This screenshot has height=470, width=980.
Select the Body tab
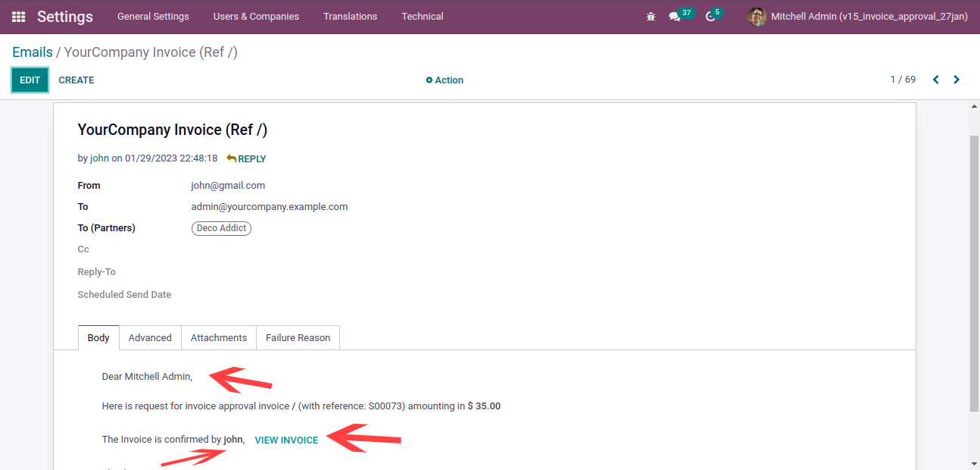pos(98,338)
